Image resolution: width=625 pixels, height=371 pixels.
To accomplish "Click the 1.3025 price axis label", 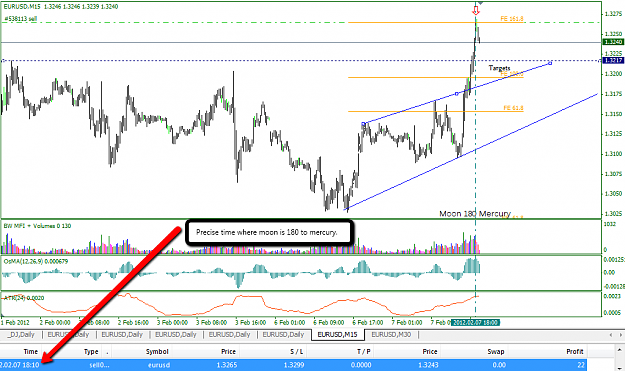I will [613, 214].
